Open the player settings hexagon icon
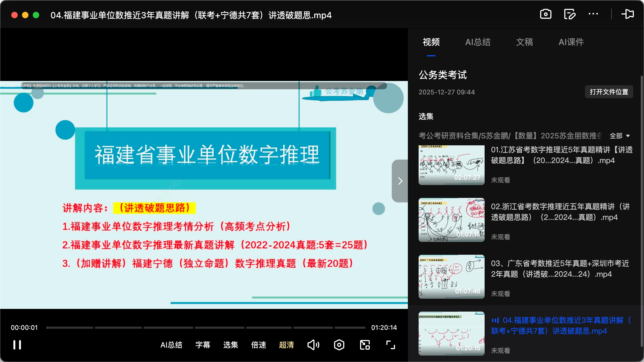 point(339,345)
